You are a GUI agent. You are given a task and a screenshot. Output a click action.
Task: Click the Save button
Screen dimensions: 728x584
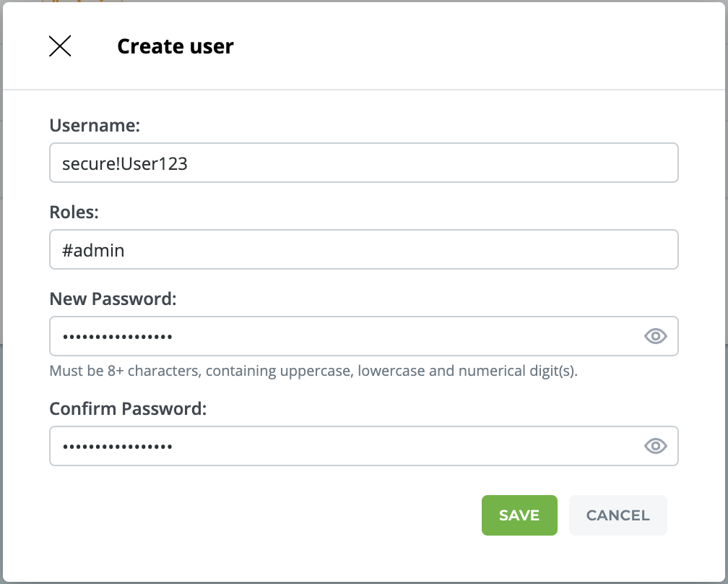pyautogui.click(x=519, y=515)
